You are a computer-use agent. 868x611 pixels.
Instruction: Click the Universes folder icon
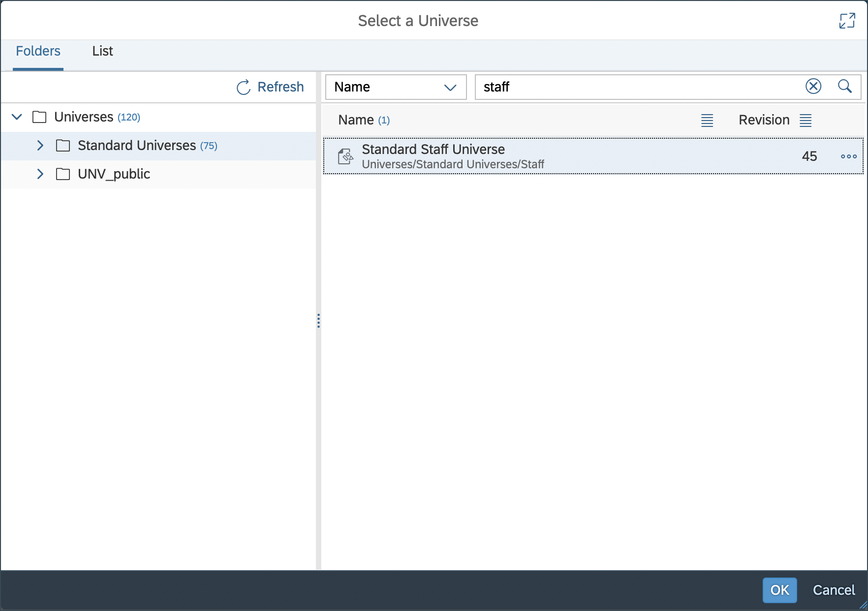point(39,117)
